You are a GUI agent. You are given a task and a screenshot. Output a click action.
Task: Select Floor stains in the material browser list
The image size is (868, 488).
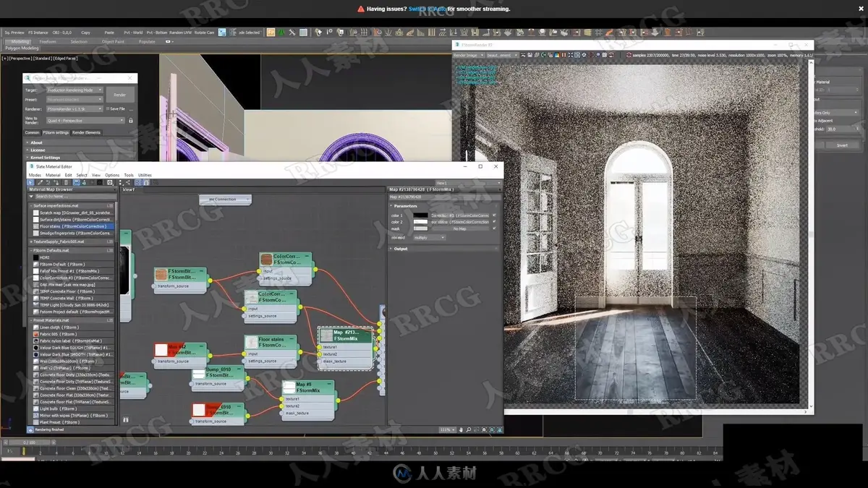coord(72,226)
